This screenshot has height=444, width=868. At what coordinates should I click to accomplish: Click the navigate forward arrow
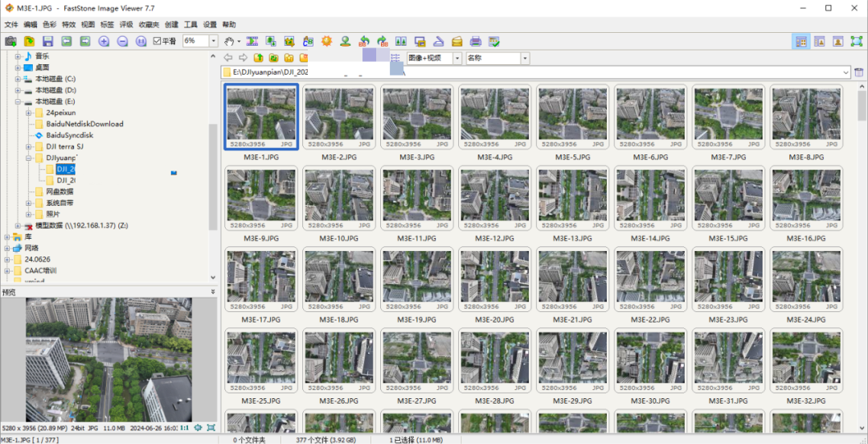243,58
